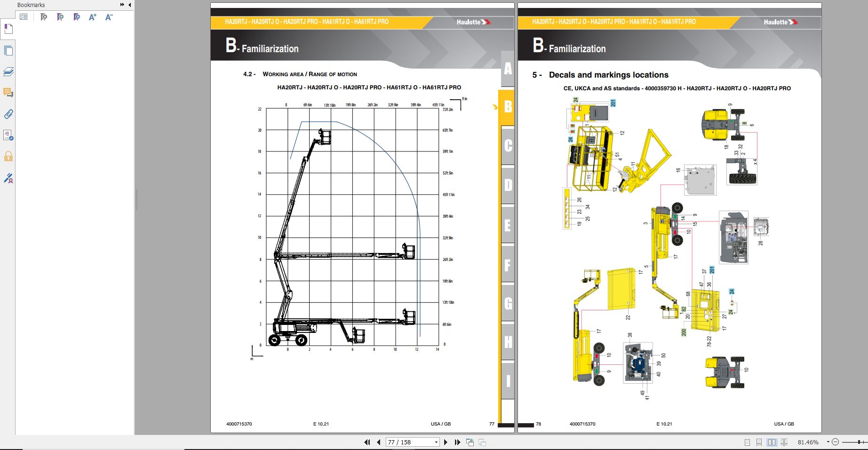Toggle two-page facing view
Screen dimensions: 868x450
[772, 442]
